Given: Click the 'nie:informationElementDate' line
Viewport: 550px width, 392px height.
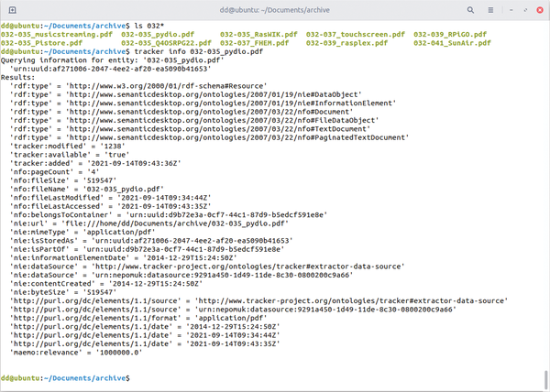Looking at the screenshot, I should (x=123, y=258).
